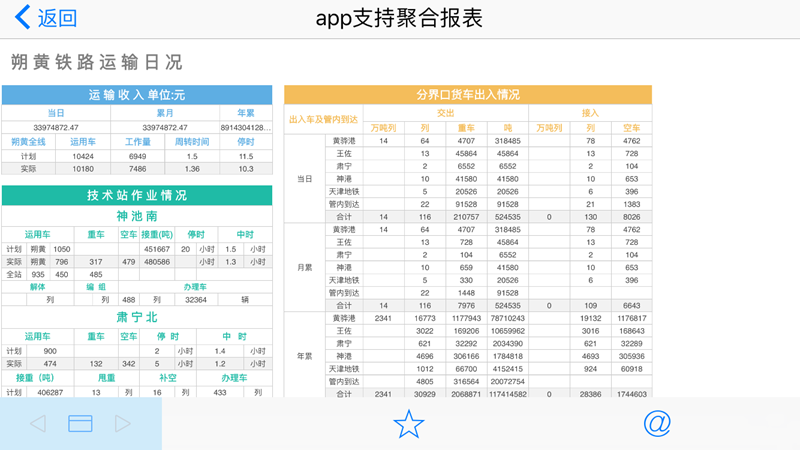The image size is (800, 450).
Task: Select the planned workload 6949
Action: (x=137, y=156)
